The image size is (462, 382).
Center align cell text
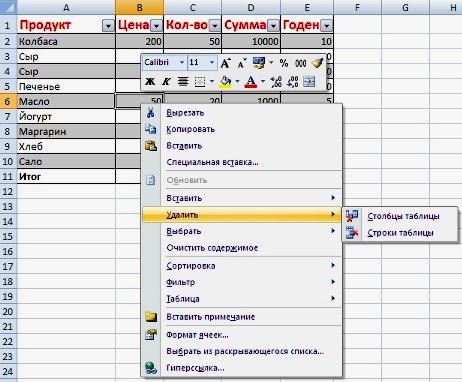pos(183,81)
